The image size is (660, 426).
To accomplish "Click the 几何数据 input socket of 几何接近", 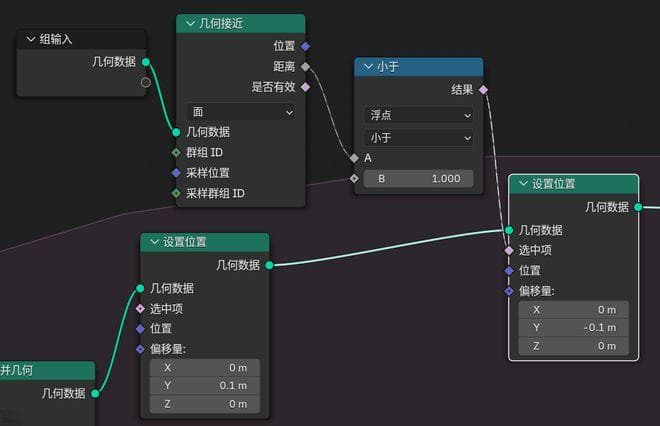I will point(176,132).
